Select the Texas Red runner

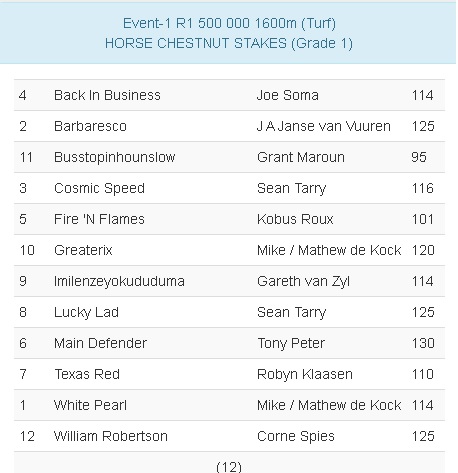87,374
